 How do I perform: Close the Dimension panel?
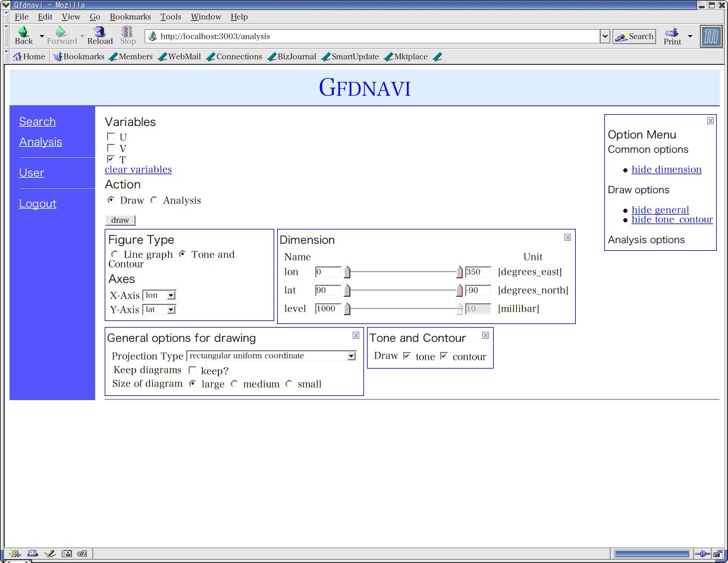(567, 237)
